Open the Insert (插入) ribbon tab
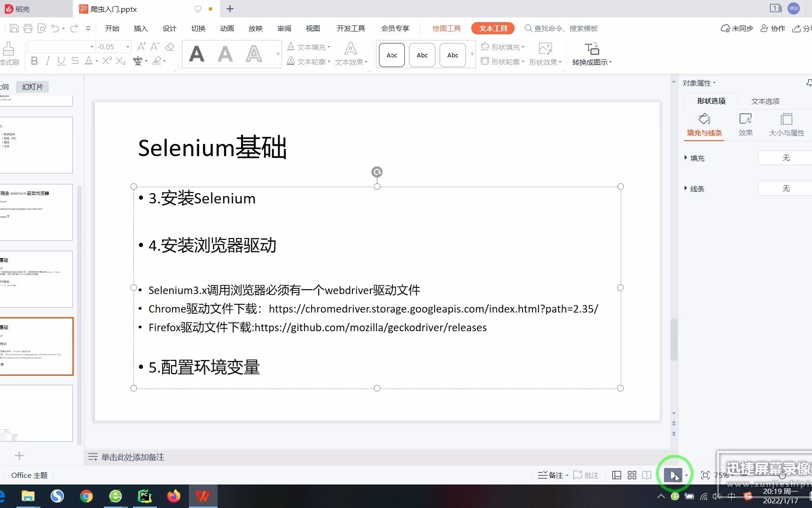This screenshot has width=812, height=508. pyautogui.click(x=141, y=28)
